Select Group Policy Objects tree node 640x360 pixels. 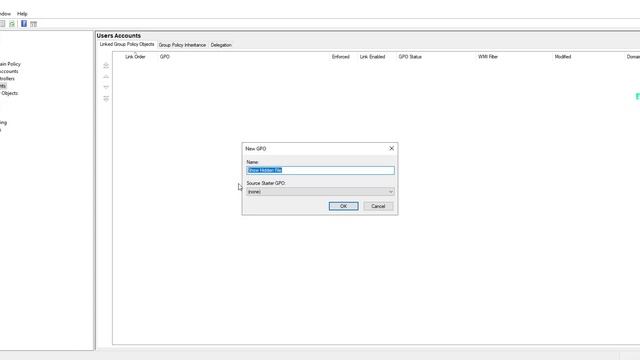[9, 93]
